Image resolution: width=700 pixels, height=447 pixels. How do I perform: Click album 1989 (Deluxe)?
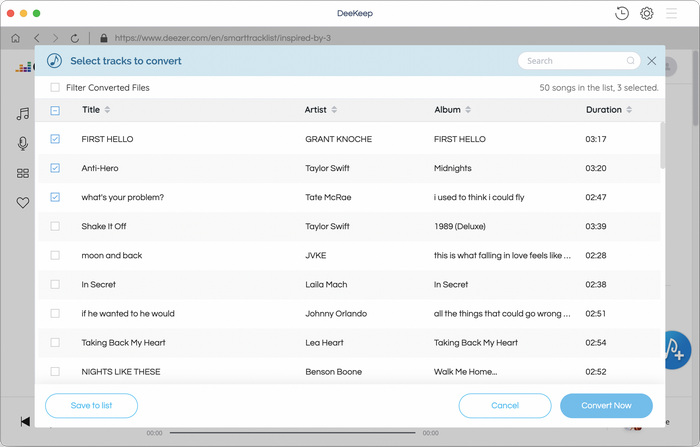tap(460, 226)
